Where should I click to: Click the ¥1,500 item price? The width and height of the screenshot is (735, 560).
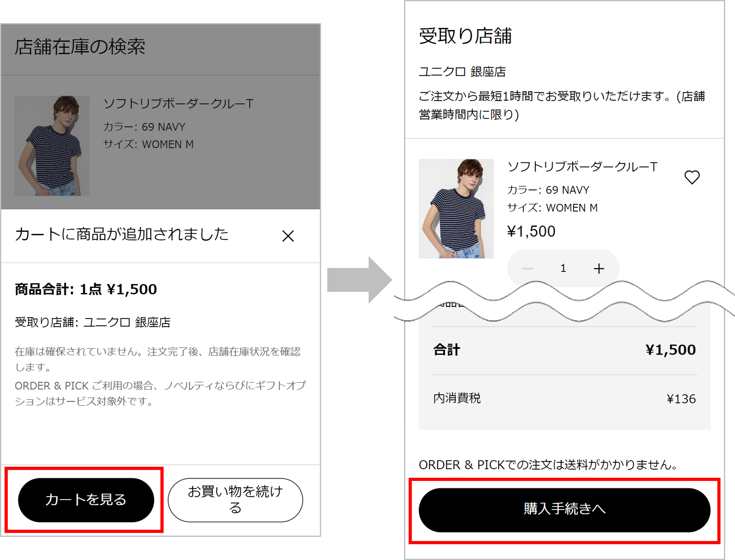point(531,231)
